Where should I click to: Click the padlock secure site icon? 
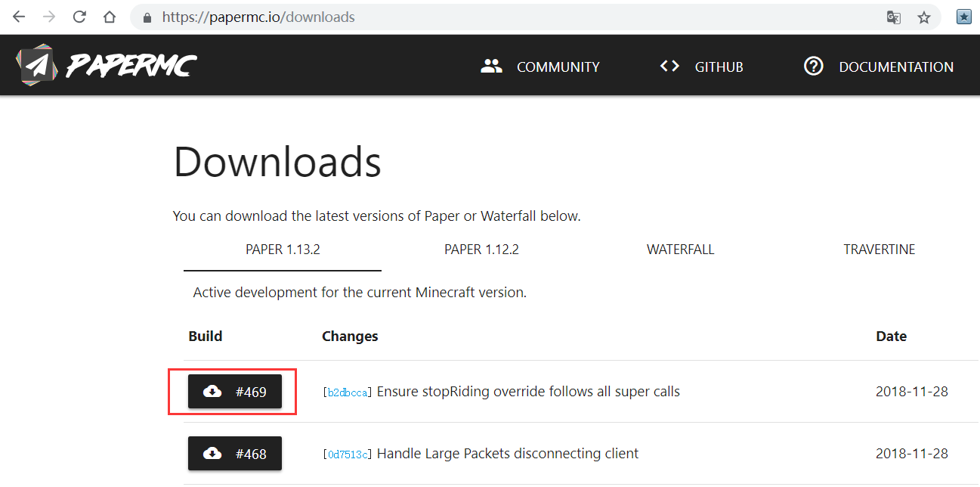click(x=147, y=17)
